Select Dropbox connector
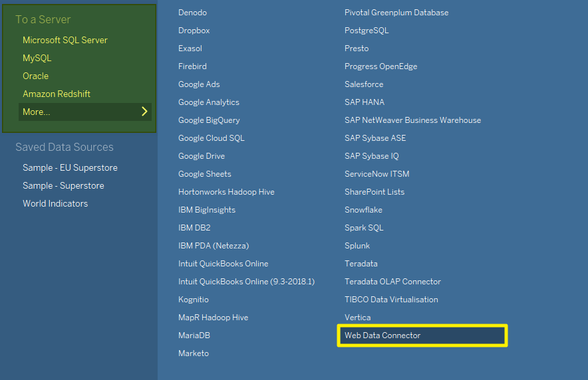The image size is (588, 380). point(194,31)
